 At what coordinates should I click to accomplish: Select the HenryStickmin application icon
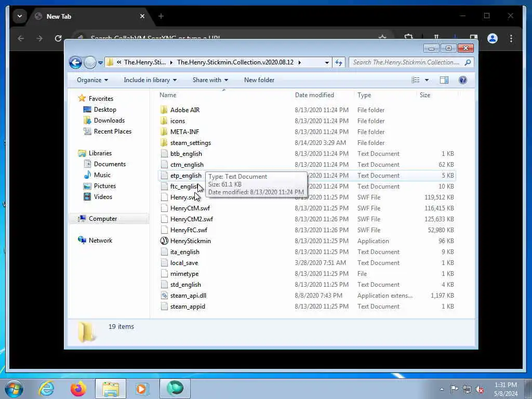tap(164, 241)
